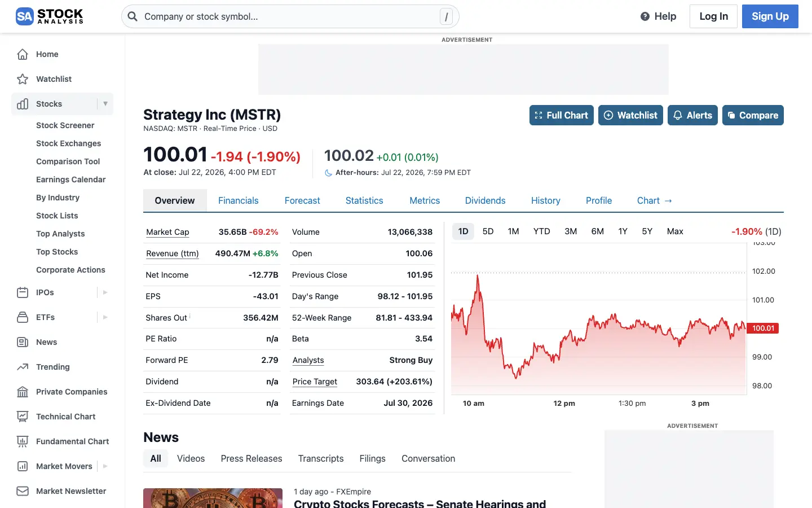The width and height of the screenshot is (812, 508).
Task: Select the Overview tab
Action: 175,201
